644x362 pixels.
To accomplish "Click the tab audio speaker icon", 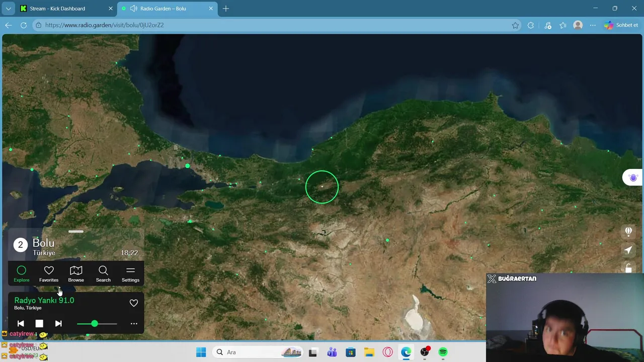I will 133,9.
